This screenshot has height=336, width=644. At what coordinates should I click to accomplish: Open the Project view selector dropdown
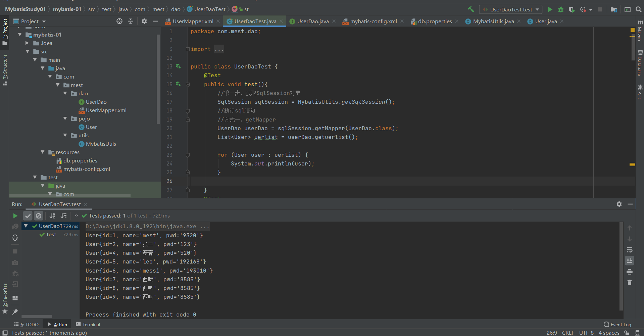pos(30,21)
